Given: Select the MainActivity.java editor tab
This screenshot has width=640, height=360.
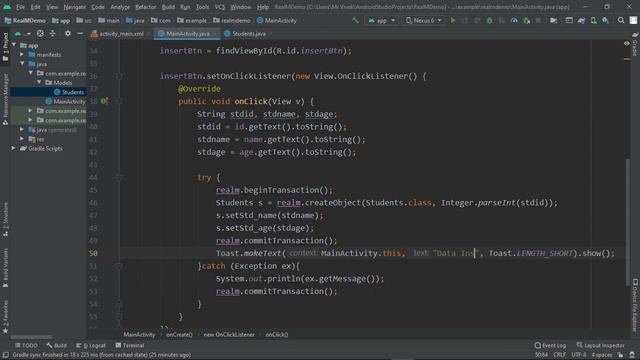Looking at the screenshot, I should 187,34.
